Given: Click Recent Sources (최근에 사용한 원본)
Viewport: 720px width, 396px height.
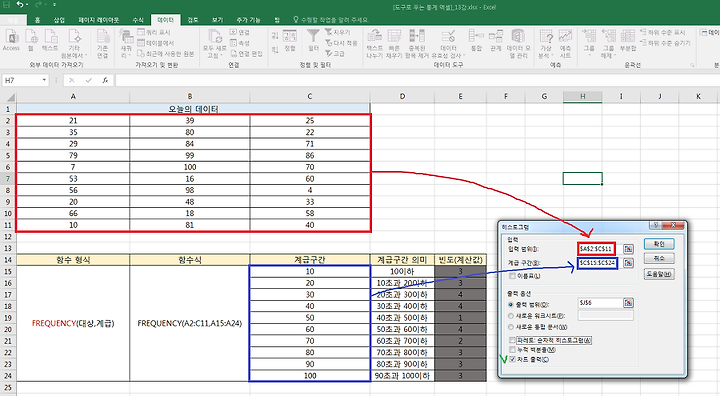Looking at the screenshot, I should [166, 54].
